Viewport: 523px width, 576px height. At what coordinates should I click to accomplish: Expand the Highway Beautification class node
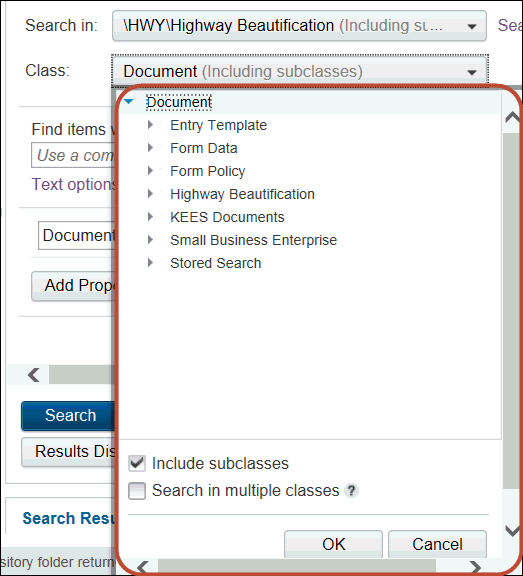[x=150, y=194]
